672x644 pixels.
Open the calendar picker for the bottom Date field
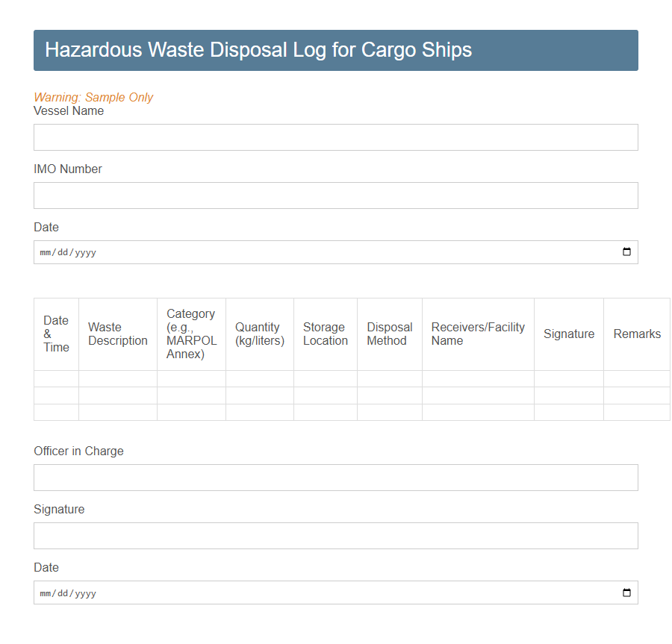point(627,593)
